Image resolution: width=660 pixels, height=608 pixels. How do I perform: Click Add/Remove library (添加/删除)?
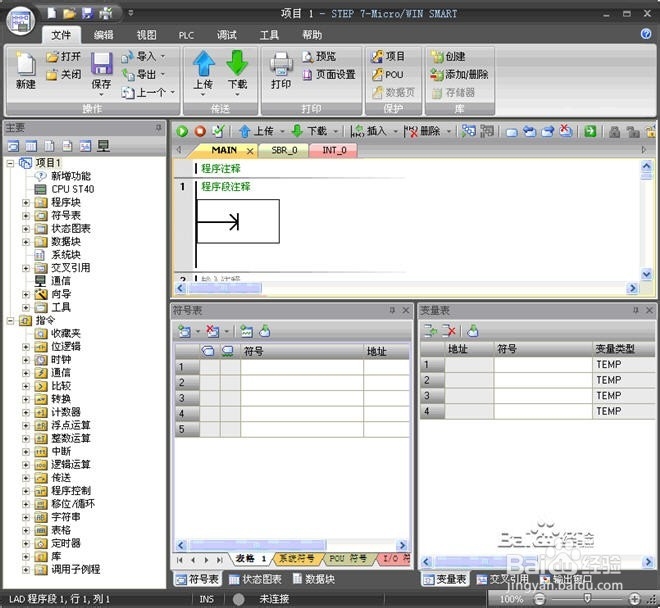coord(459,75)
